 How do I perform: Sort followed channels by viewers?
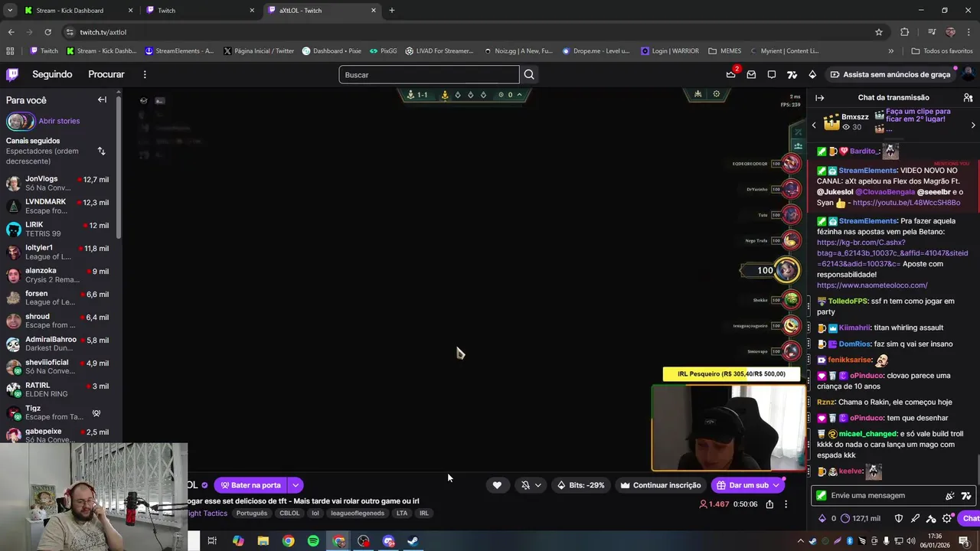(x=101, y=151)
